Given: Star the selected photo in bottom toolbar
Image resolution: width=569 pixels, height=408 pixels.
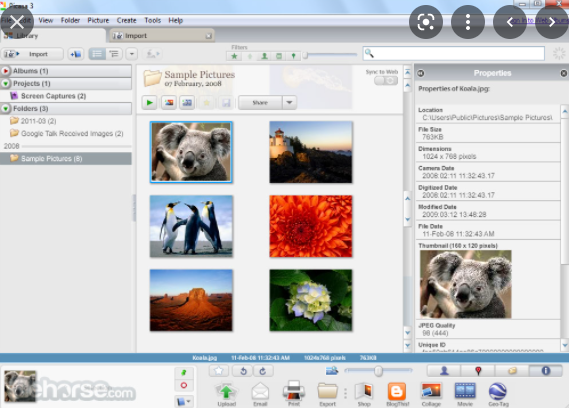Looking at the screenshot, I should [219, 371].
